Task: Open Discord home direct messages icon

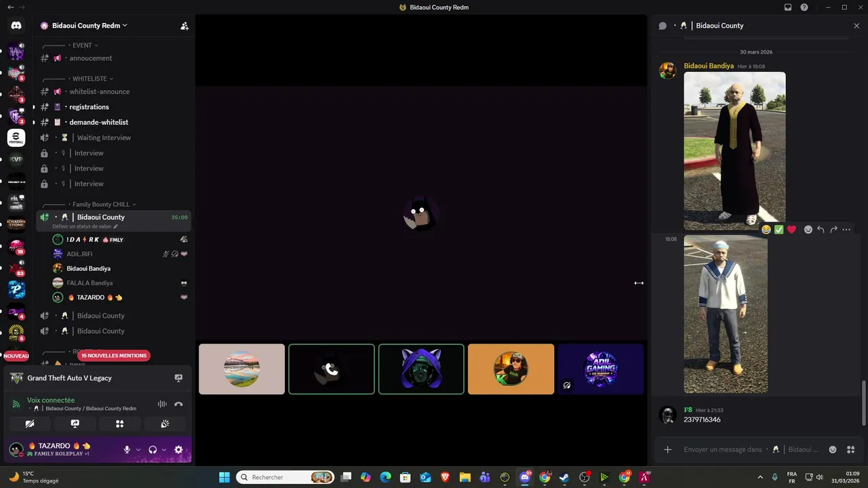Action: (16, 26)
